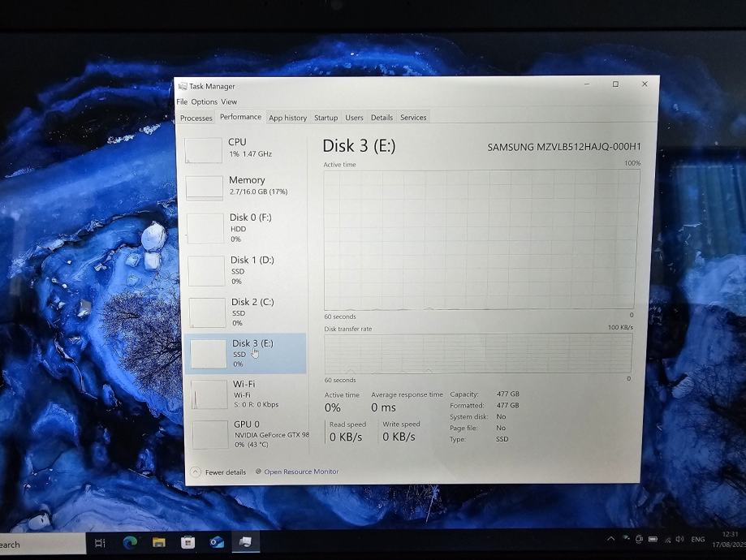Select the Performance tab
Viewport: 746px width, 560px height.
[240, 117]
